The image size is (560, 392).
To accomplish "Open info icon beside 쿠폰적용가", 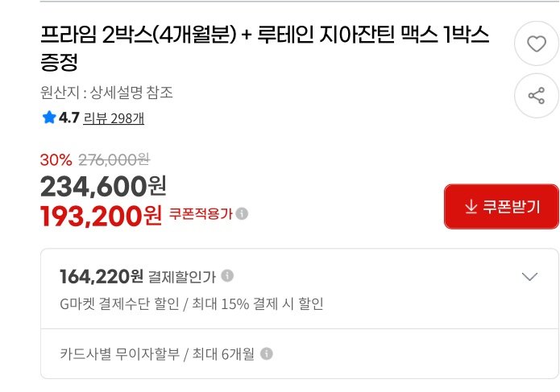I will pyautogui.click(x=243, y=213).
